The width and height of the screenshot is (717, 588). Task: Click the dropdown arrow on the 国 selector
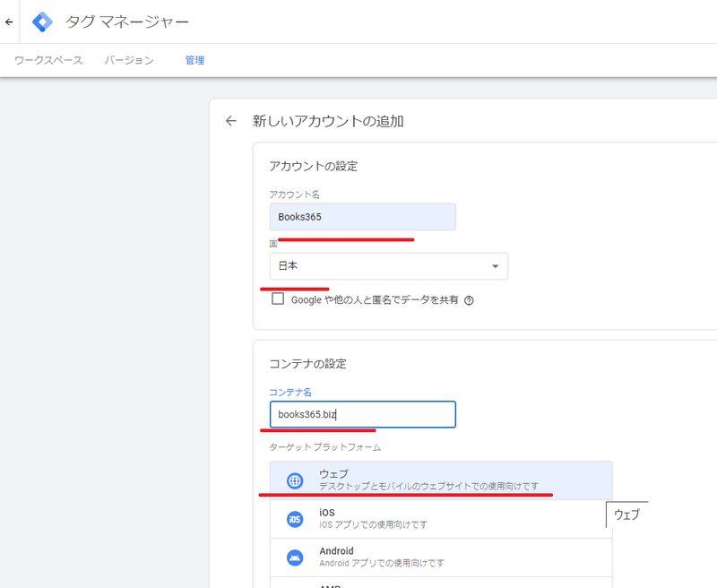pos(494,266)
